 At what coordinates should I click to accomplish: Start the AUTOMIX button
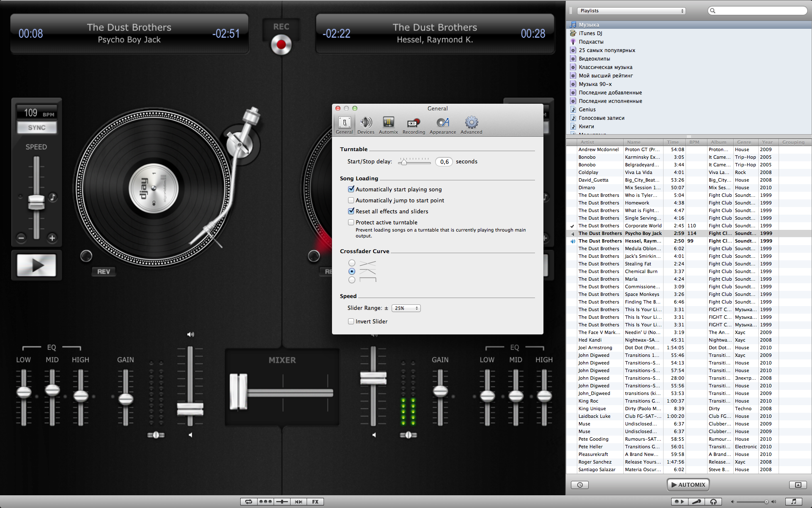688,485
